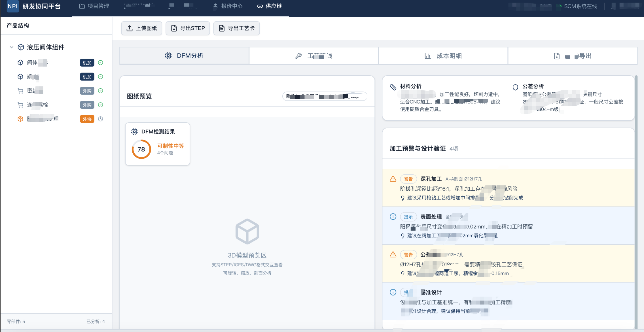This screenshot has width=644, height=332.
Task: Click the chip icon beside DFM检测结果
Action: (134, 132)
